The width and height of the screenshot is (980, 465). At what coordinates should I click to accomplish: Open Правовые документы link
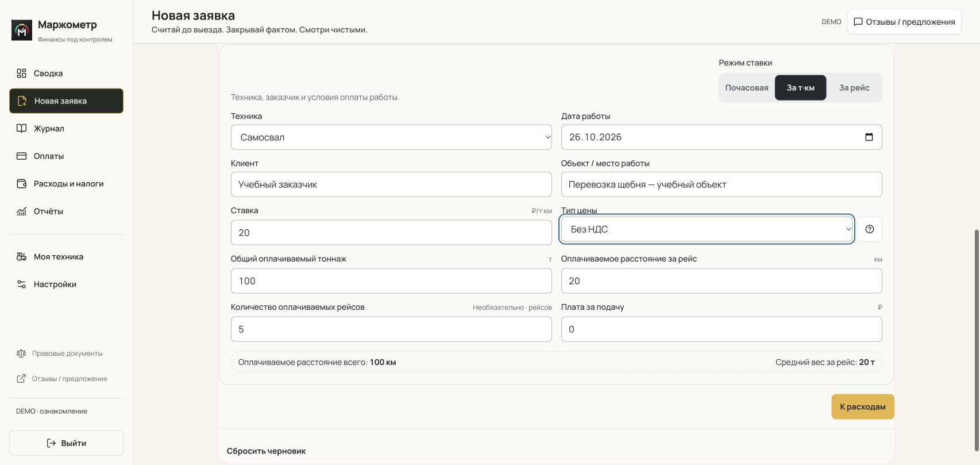coord(67,353)
